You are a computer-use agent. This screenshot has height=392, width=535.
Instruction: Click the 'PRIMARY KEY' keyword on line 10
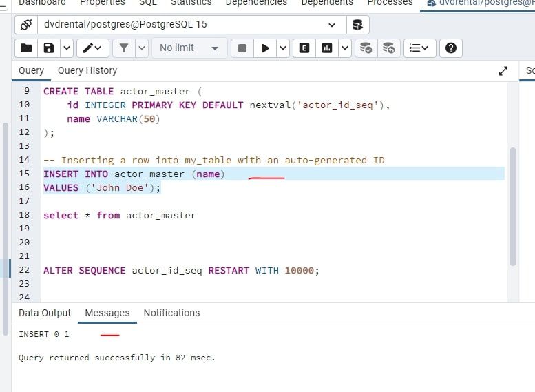pos(164,105)
